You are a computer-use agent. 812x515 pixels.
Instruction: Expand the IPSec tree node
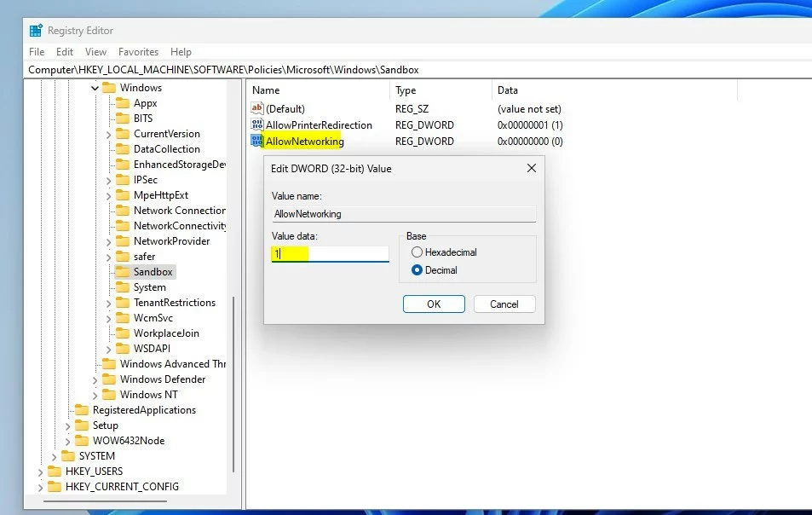point(108,180)
